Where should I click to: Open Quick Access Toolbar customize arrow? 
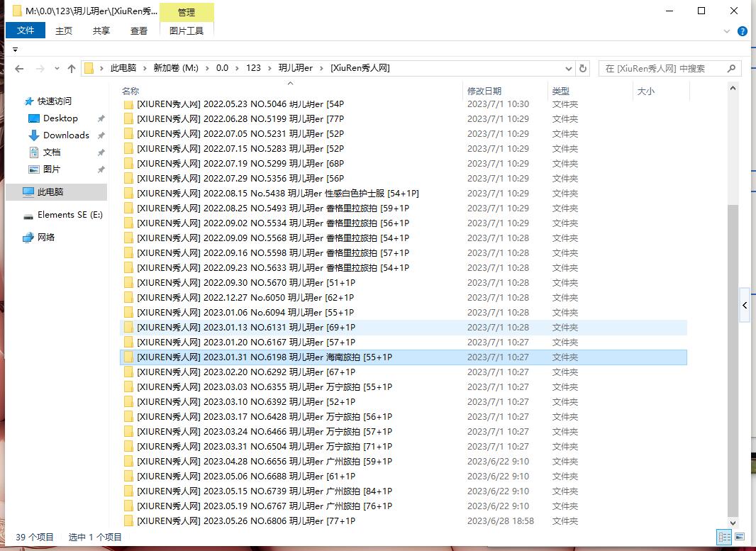point(15,50)
